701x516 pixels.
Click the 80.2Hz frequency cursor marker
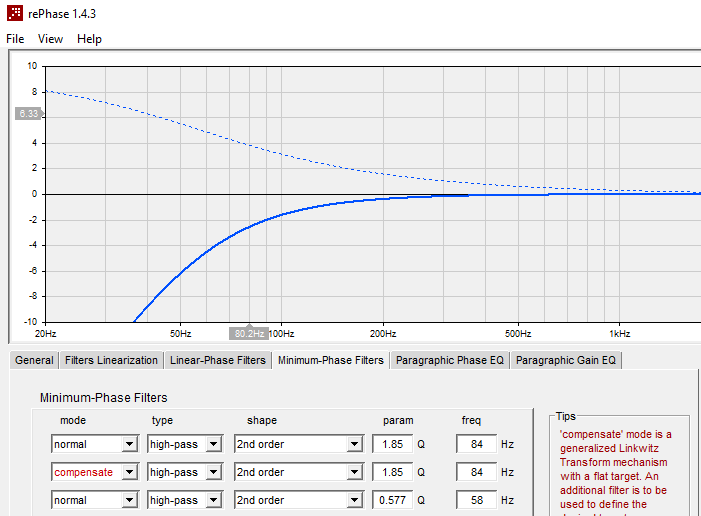click(249, 334)
